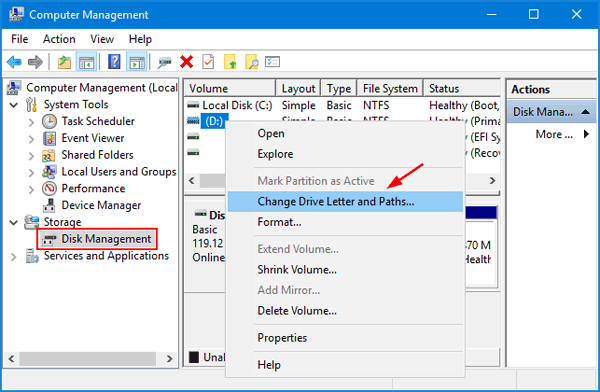Toggle Show/Hide Action Pane toolbar icon
Image resolution: width=600 pixels, height=392 pixels.
tap(137, 62)
